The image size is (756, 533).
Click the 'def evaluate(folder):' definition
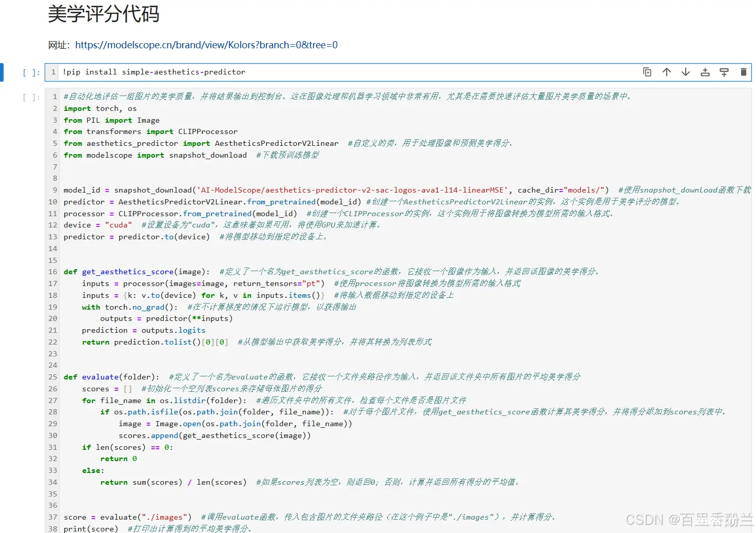click(x=111, y=377)
